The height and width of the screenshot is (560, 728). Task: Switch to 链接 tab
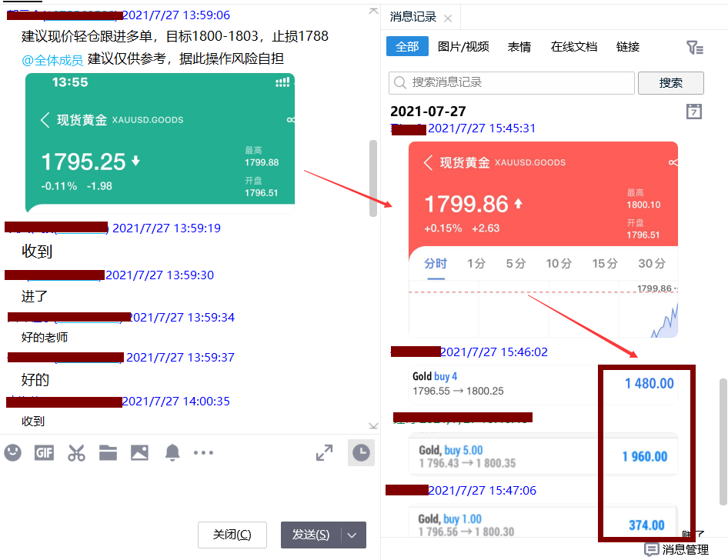pos(628,47)
